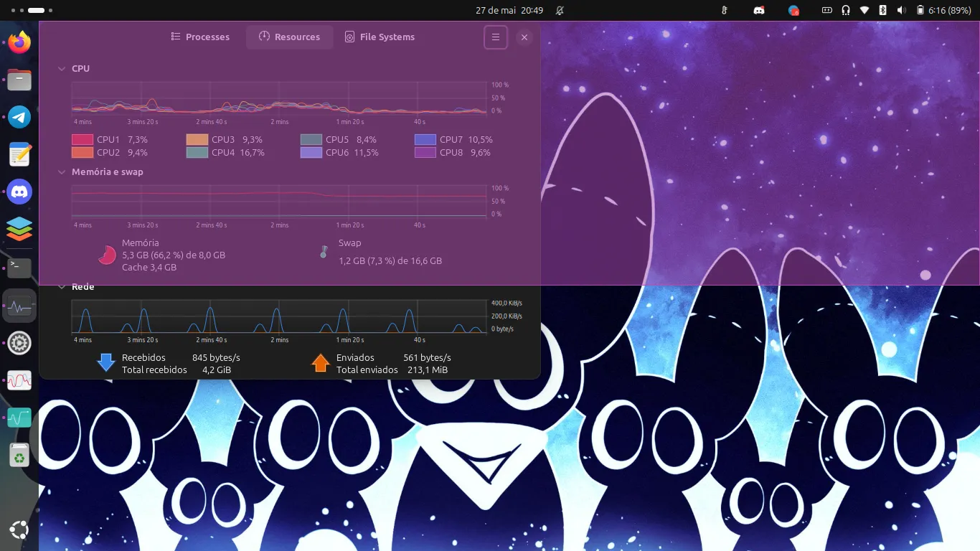Click the Bluetooth indicator icon
Viewport: 980px width, 551px height.
pyautogui.click(x=883, y=11)
